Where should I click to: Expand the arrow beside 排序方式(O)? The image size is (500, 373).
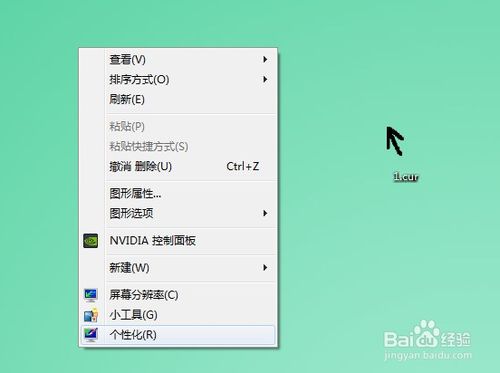pos(265,79)
